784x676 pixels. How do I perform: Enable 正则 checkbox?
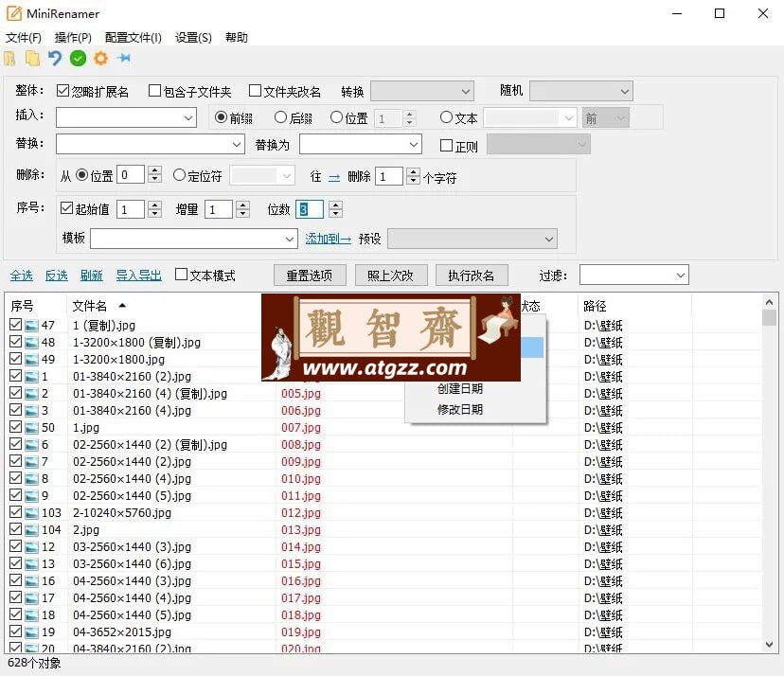(x=446, y=145)
